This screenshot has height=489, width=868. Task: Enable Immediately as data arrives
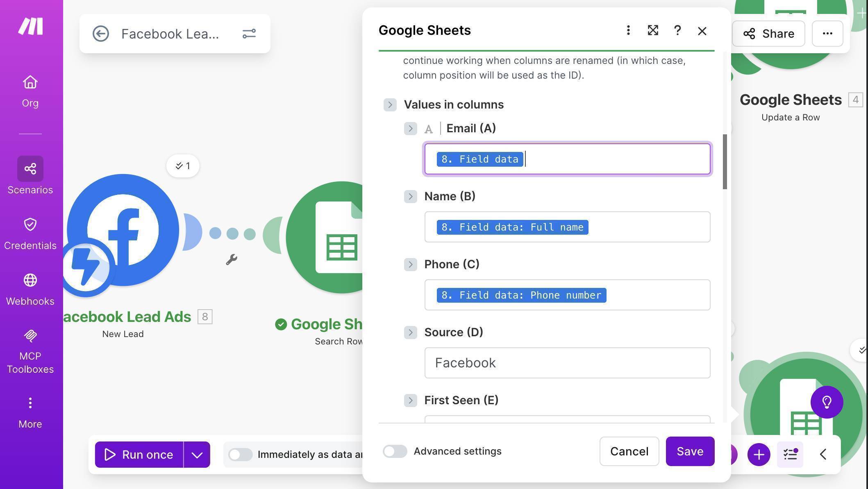point(240,454)
